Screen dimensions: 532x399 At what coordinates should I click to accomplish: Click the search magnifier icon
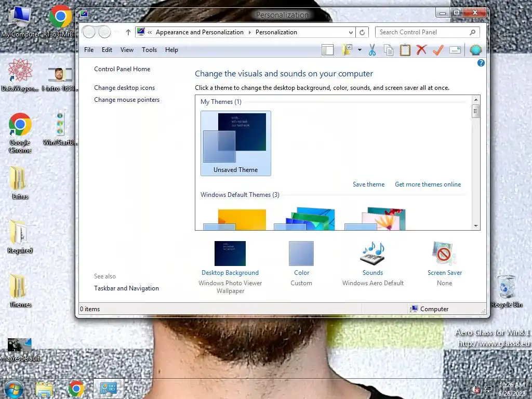472,32
